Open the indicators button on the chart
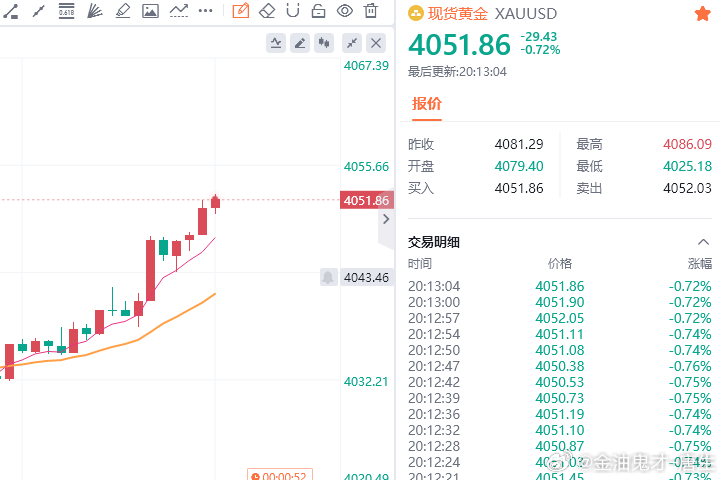The height and width of the screenshot is (480, 724). coord(276,43)
